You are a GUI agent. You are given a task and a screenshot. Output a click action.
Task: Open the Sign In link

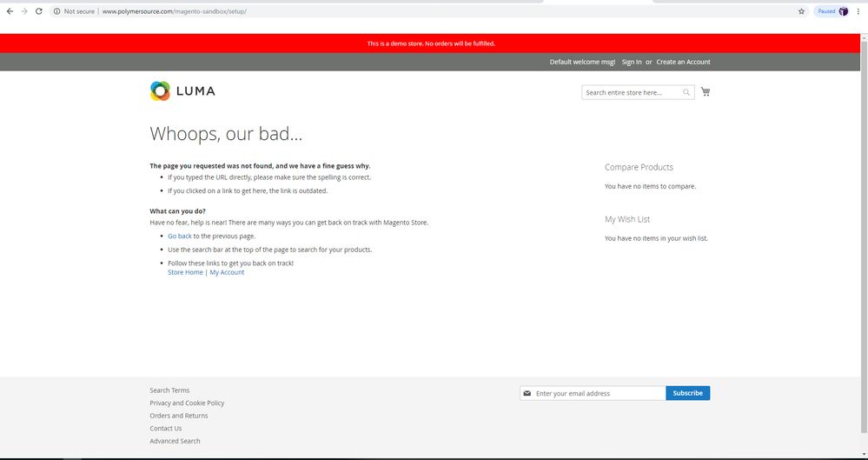tap(632, 62)
